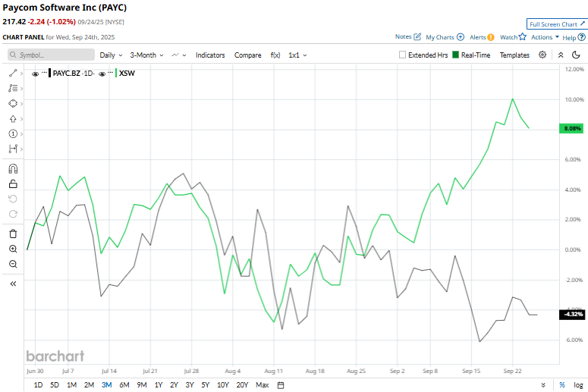Screen dimensions: 588x392
Task: Select the 6M time range
Action: (x=124, y=385)
